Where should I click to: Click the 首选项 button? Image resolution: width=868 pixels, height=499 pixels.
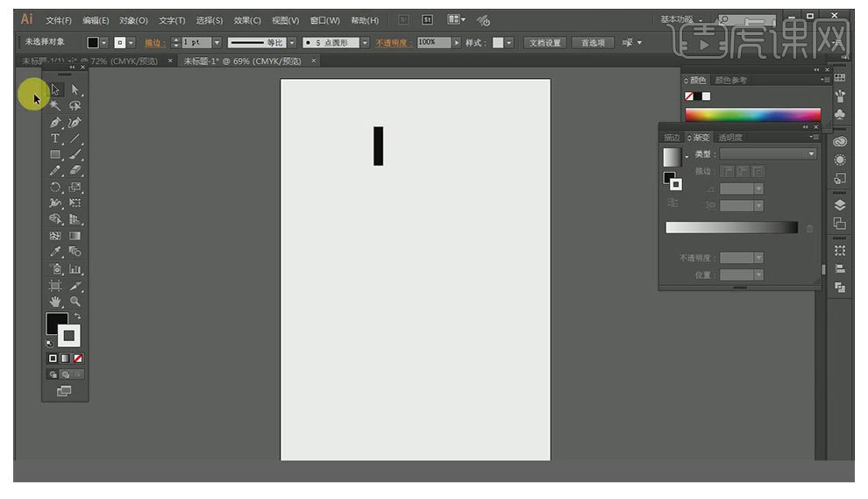pyautogui.click(x=594, y=42)
